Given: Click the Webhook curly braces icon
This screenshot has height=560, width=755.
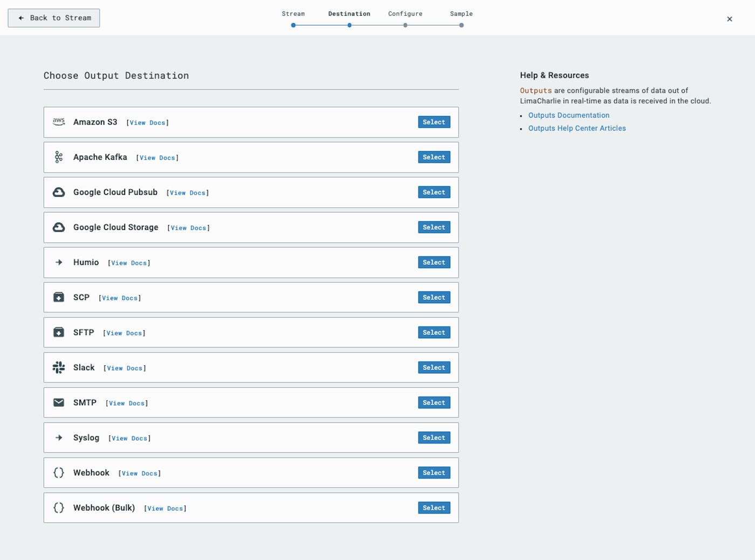Looking at the screenshot, I should pos(59,473).
